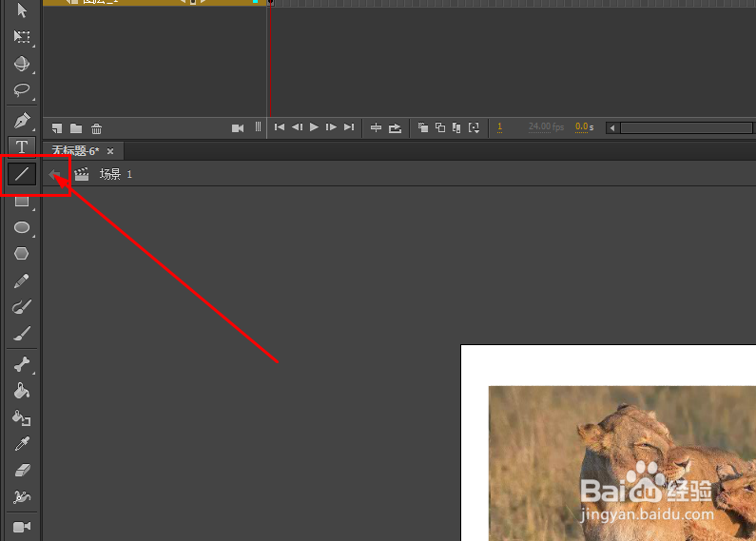Add camera layer from the timeline bar
This screenshot has width=756, height=541.
(x=238, y=128)
